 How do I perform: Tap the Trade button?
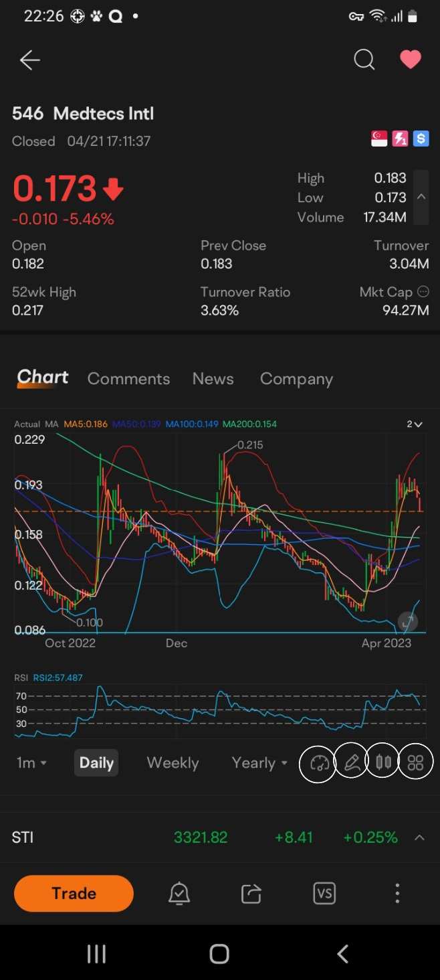74,894
